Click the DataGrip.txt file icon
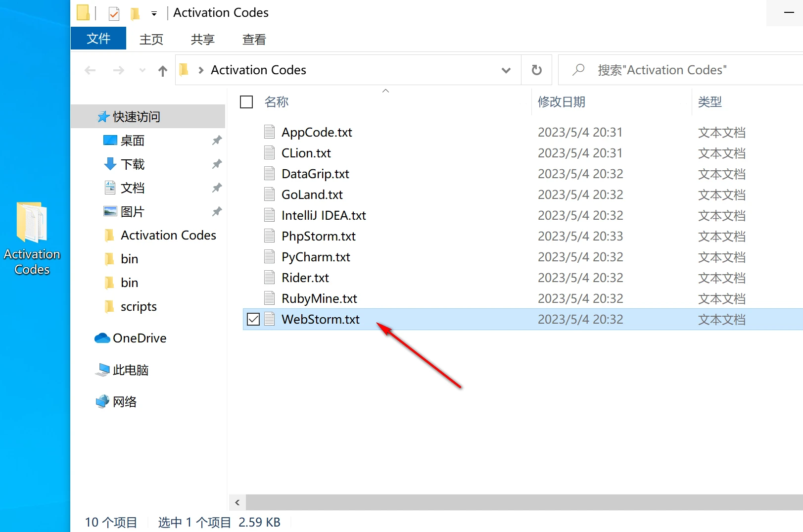The width and height of the screenshot is (803, 532). [x=270, y=173]
